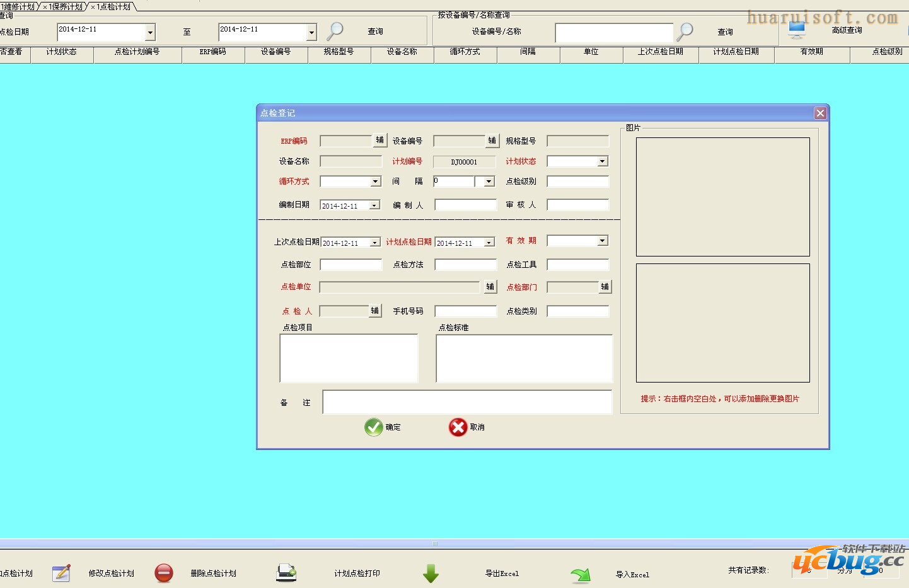Click the 辅 helper button beside 点检单位
Screen dimensions: 909x588
tap(490, 287)
